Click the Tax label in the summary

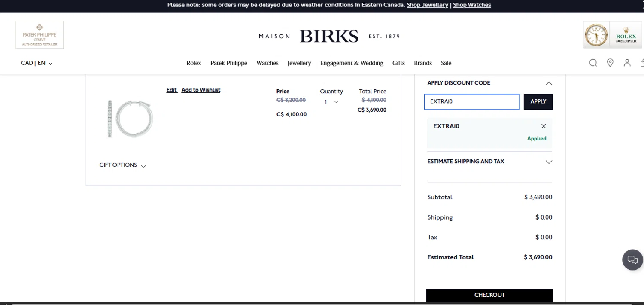click(x=432, y=237)
